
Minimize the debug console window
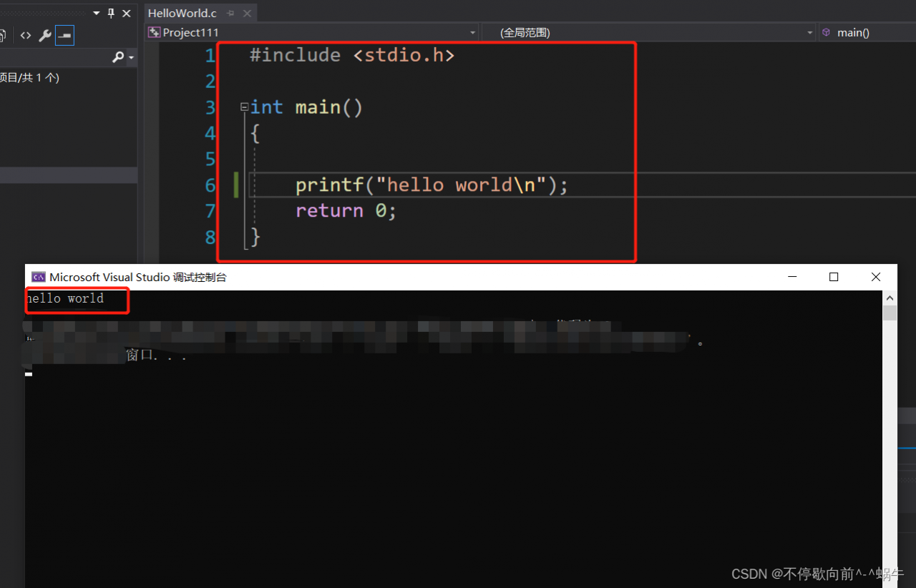click(x=791, y=277)
